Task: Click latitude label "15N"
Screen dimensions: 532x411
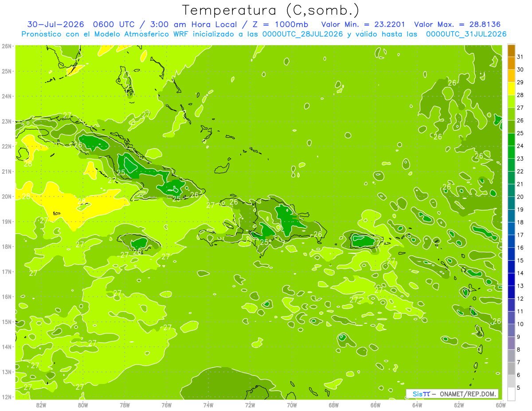Action: pos(7,321)
